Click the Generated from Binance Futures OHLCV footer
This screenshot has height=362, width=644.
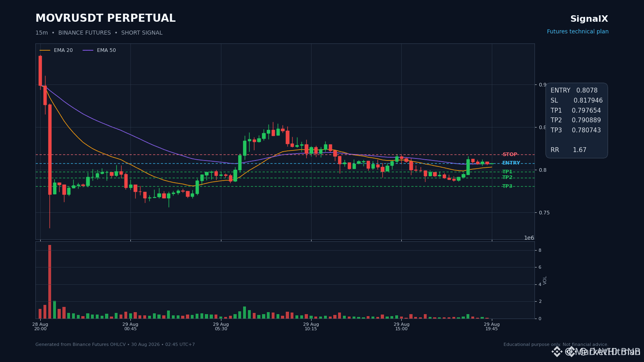coord(115,345)
